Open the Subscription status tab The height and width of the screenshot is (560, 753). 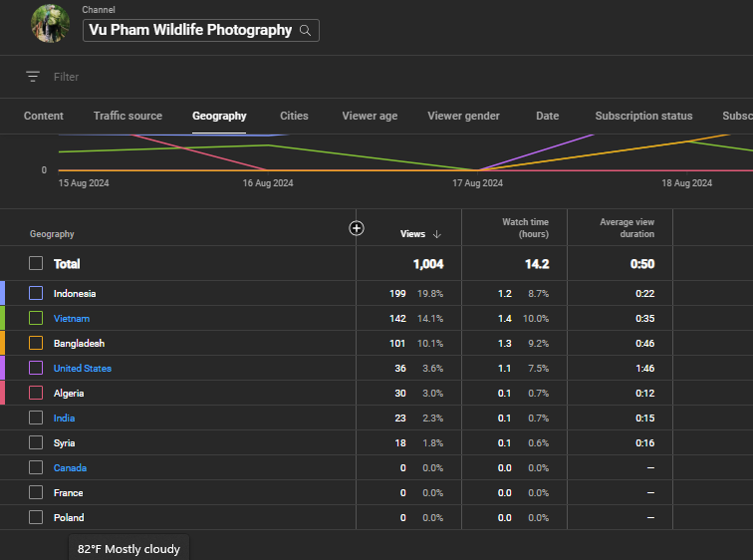[x=643, y=116]
